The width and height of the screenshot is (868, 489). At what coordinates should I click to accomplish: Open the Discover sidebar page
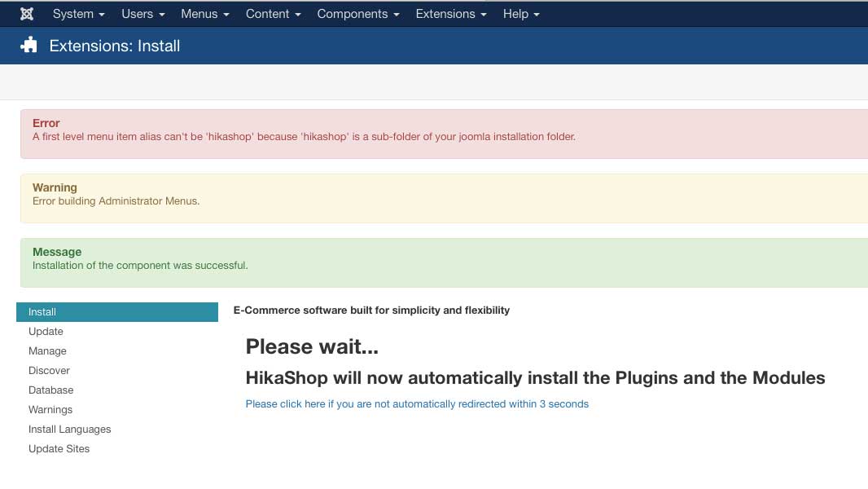click(x=50, y=371)
